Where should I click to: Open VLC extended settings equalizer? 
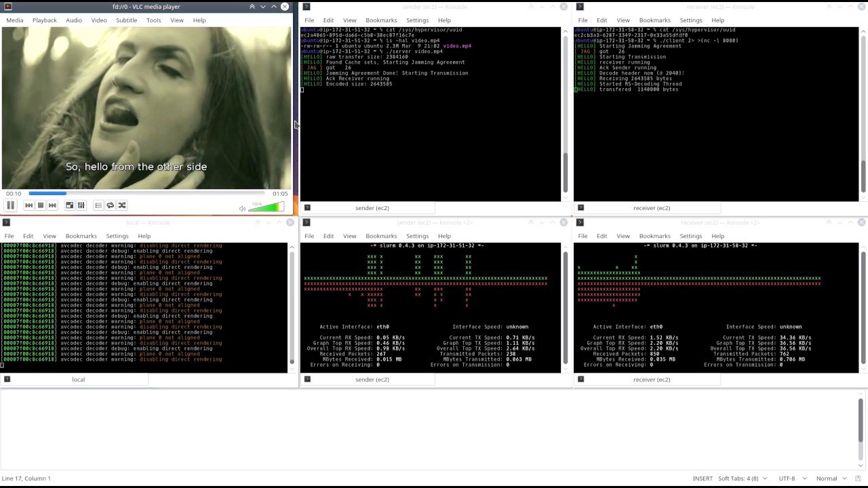(x=81, y=205)
